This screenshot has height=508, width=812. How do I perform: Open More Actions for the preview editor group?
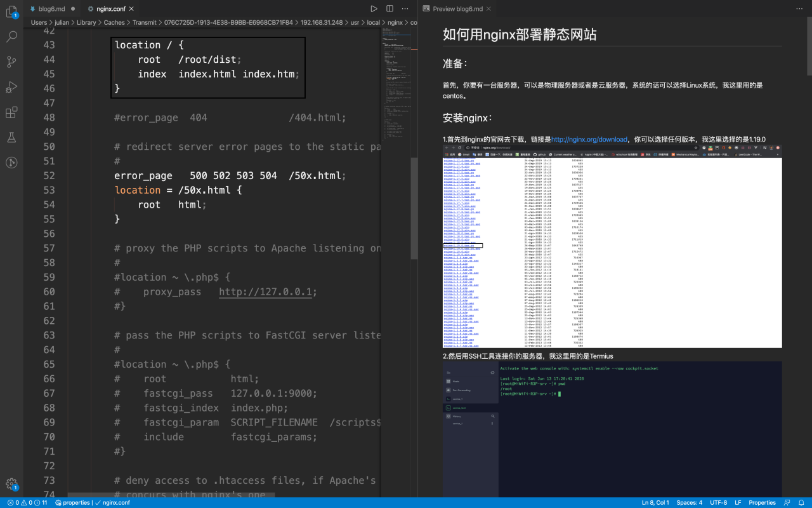[x=800, y=9]
